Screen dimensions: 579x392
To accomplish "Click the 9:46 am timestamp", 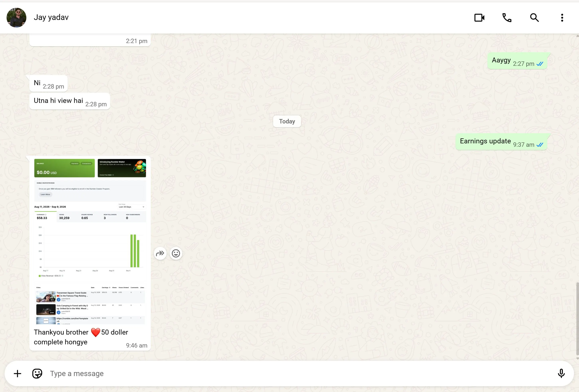I will click(136, 345).
